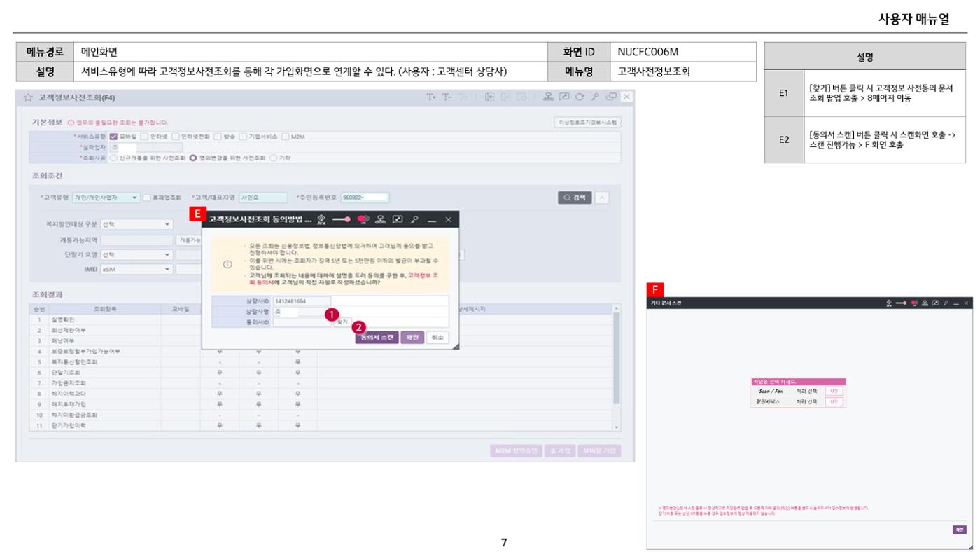Image resolution: width=980 pixels, height=552 pixels.
Task: Enable the 휴폐업조회 checkbox
Action: tap(147, 198)
